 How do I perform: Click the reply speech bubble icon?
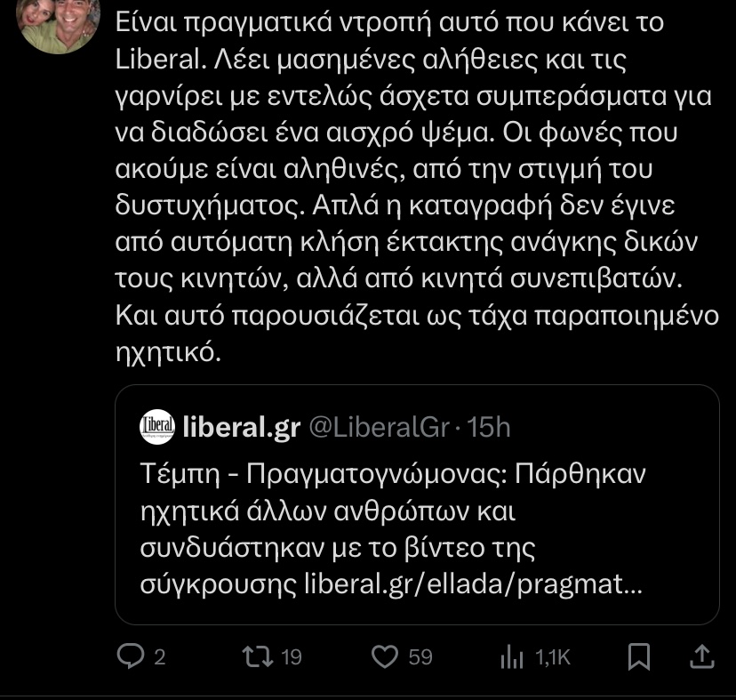pos(131,656)
